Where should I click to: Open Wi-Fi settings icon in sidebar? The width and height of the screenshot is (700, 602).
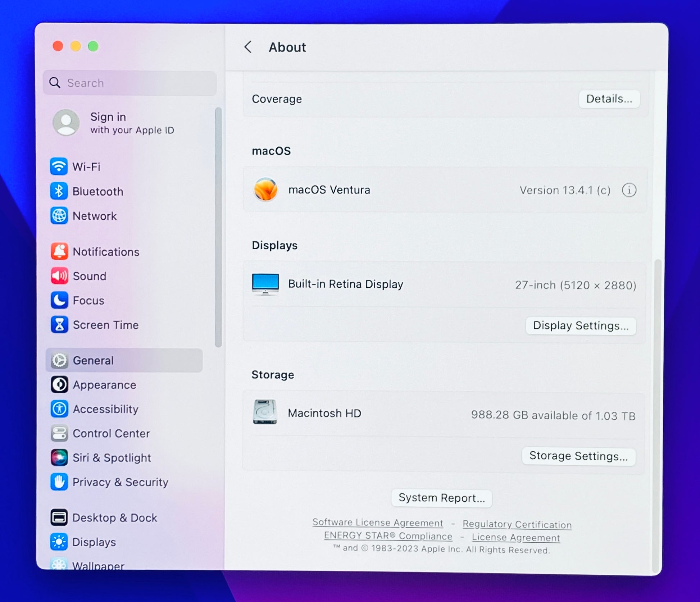coord(59,167)
